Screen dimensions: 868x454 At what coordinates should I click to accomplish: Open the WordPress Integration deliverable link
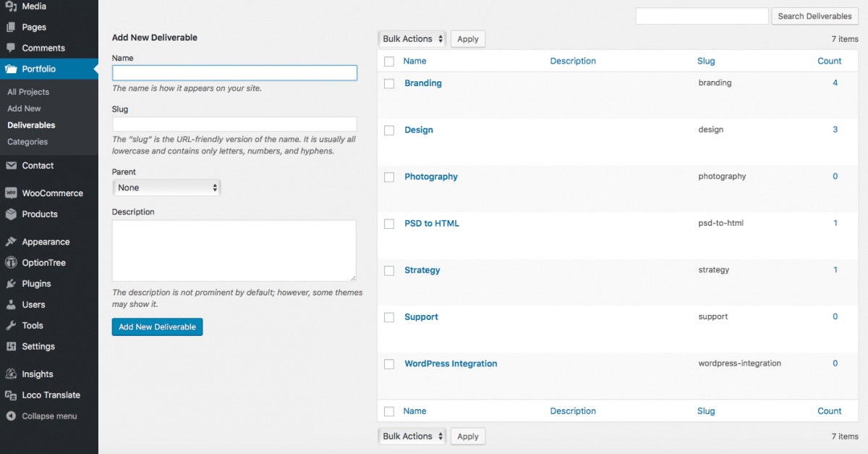(451, 363)
